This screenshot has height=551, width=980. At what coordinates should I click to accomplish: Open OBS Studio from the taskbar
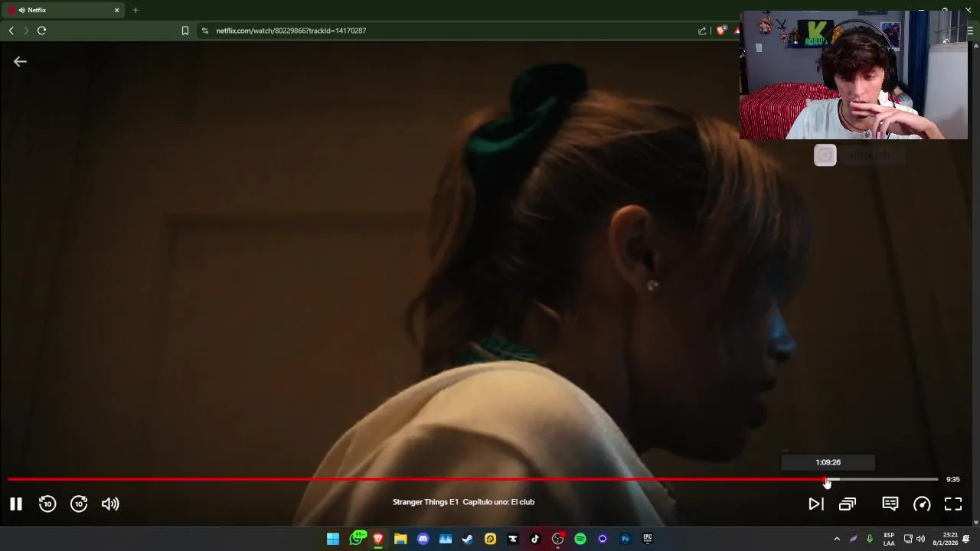(x=557, y=539)
